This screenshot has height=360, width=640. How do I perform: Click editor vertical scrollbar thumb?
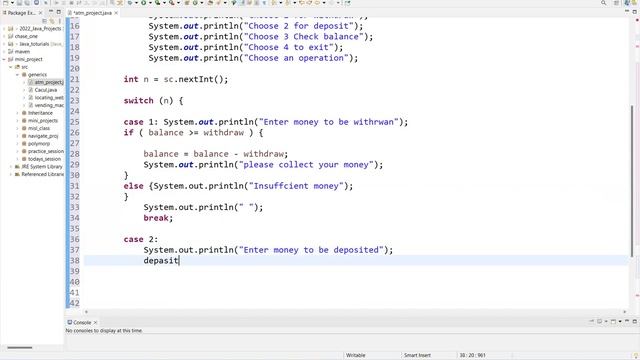pyautogui.click(x=633, y=181)
